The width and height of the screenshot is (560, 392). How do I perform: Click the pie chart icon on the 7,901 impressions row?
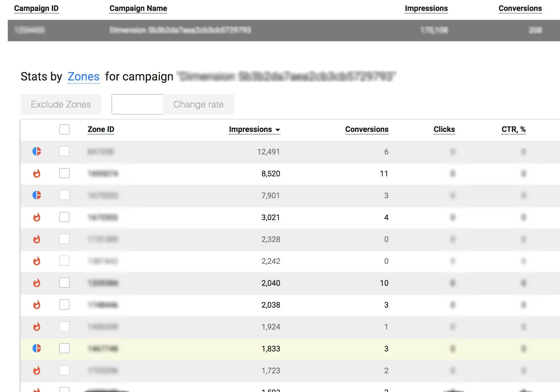pos(37,195)
